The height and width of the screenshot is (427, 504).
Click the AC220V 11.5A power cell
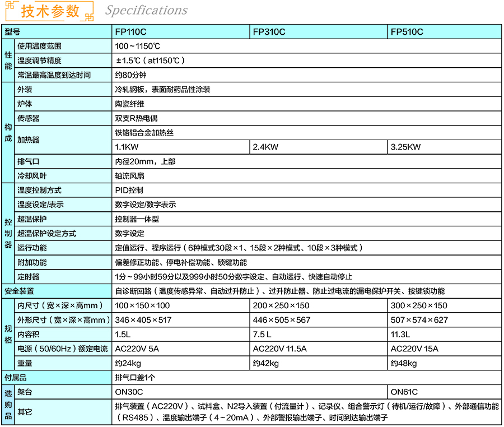pos(279,349)
